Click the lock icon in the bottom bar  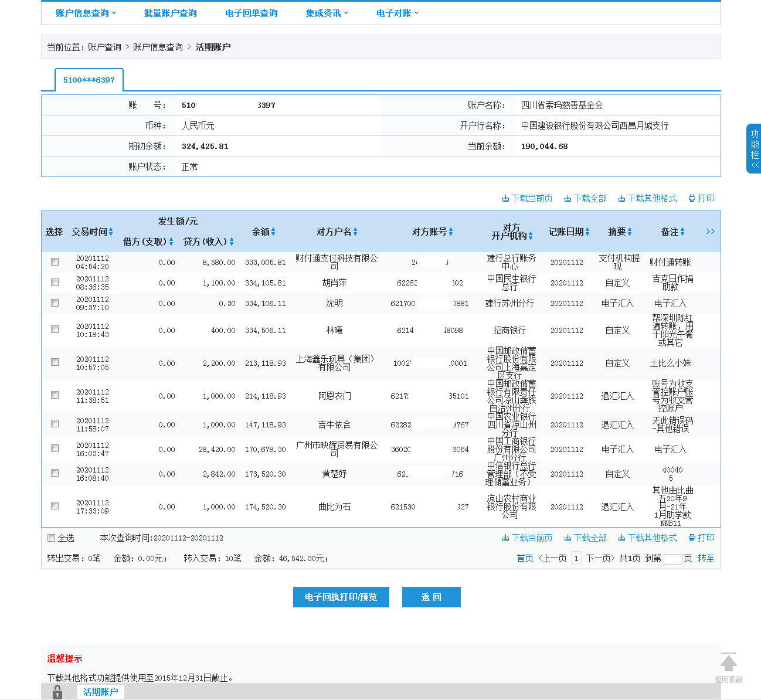[57, 692]
